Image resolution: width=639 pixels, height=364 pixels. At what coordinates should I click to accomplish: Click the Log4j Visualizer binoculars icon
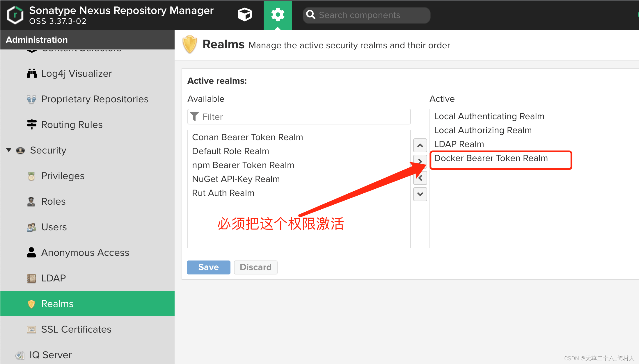[x=32, y=74]
